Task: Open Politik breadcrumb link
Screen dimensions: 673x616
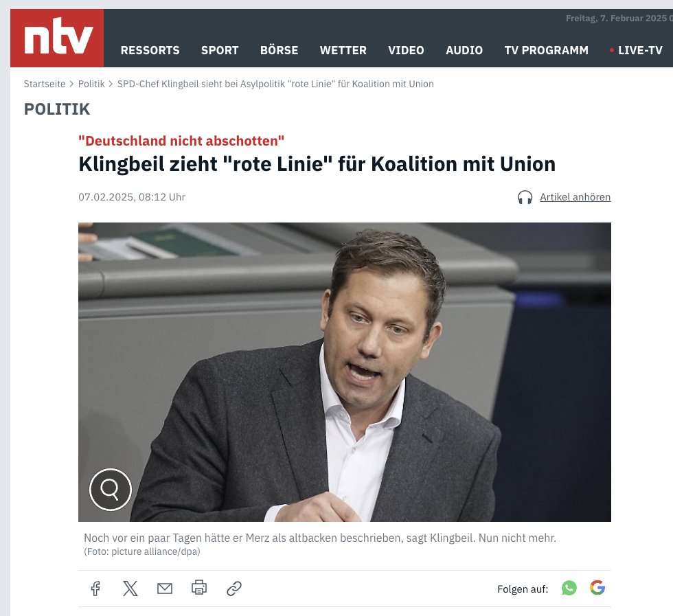Action: click(91, 84)
